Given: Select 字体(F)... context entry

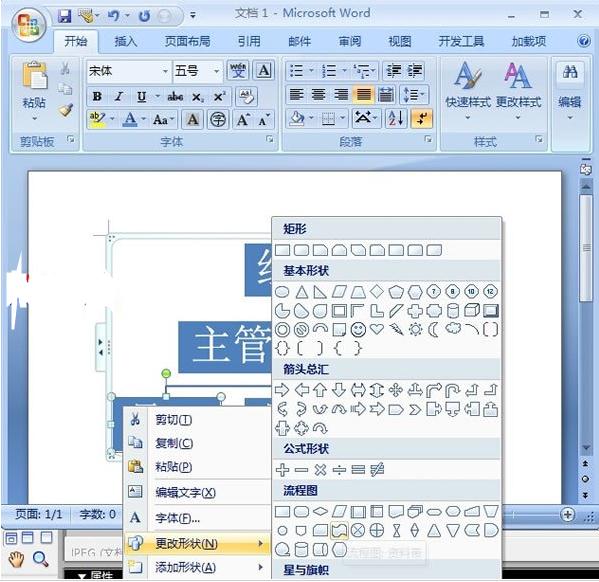Looking at the screenshot, I should tap(198, 518).
